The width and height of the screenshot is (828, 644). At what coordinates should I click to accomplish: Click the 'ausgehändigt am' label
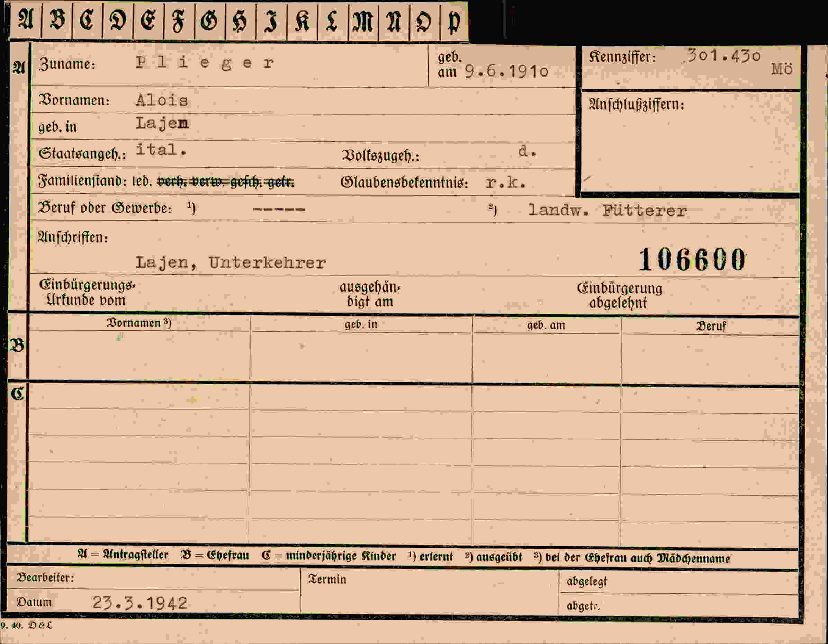click(x=370, y=295)
